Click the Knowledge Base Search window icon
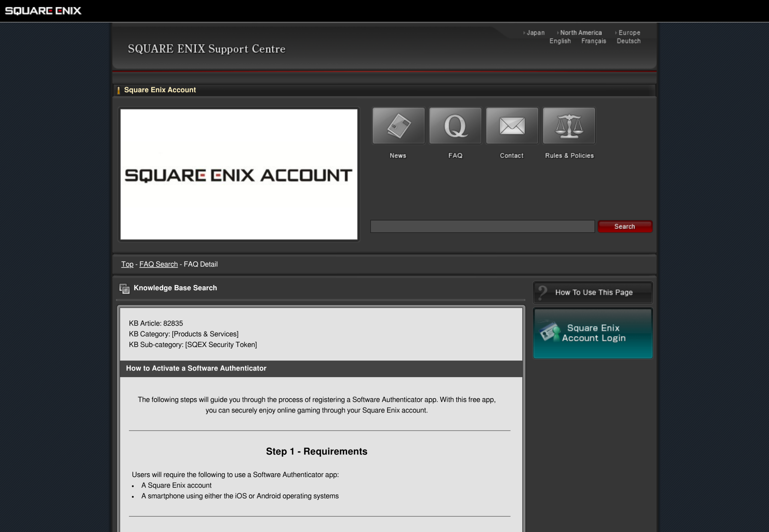The image size is (769, 532). 124,288
